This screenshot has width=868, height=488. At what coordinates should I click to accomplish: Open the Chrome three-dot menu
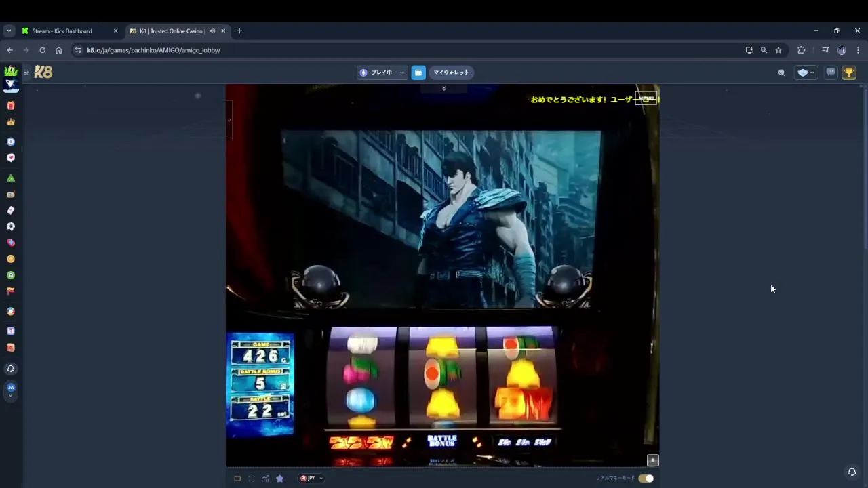click(x=858, y=50)
